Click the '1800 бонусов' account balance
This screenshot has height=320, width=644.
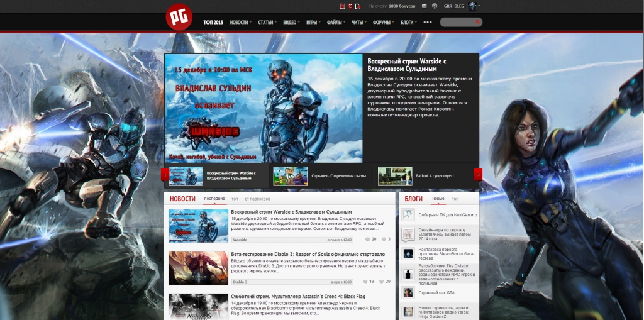tap(402, 6)
